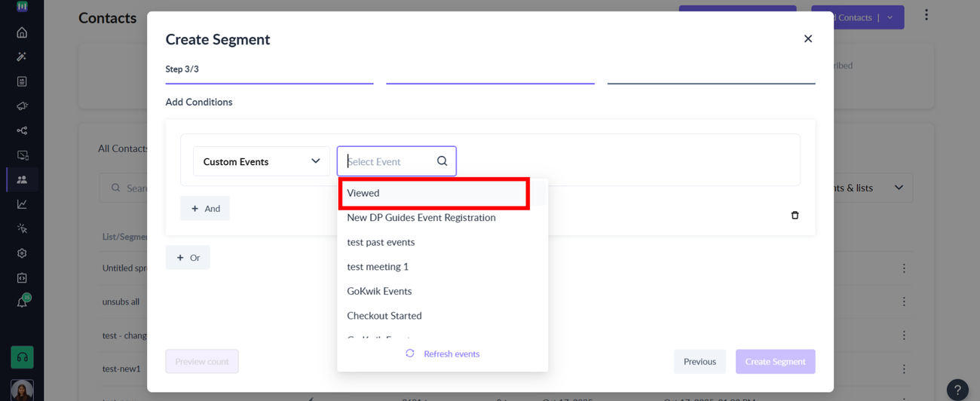Click the search magnifier in Select Event
The height and width of the screenshot is (401, 980).
[442, 161]
